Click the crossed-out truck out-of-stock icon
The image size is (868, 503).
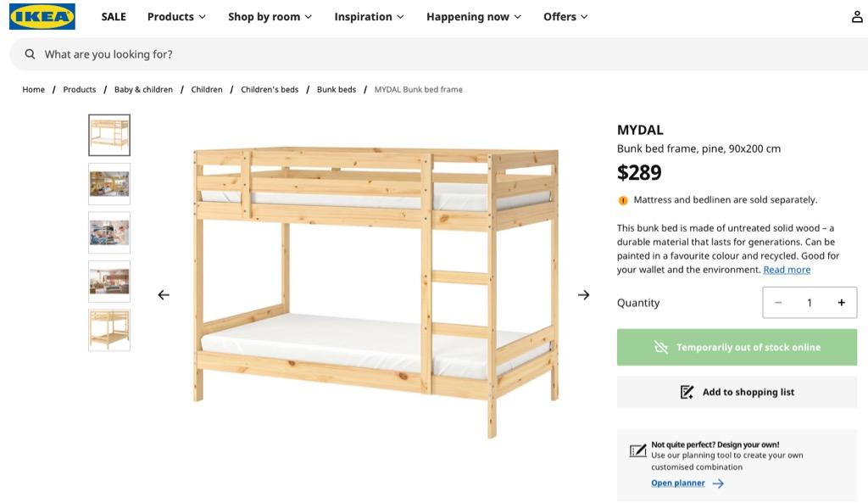coord(660,347)
